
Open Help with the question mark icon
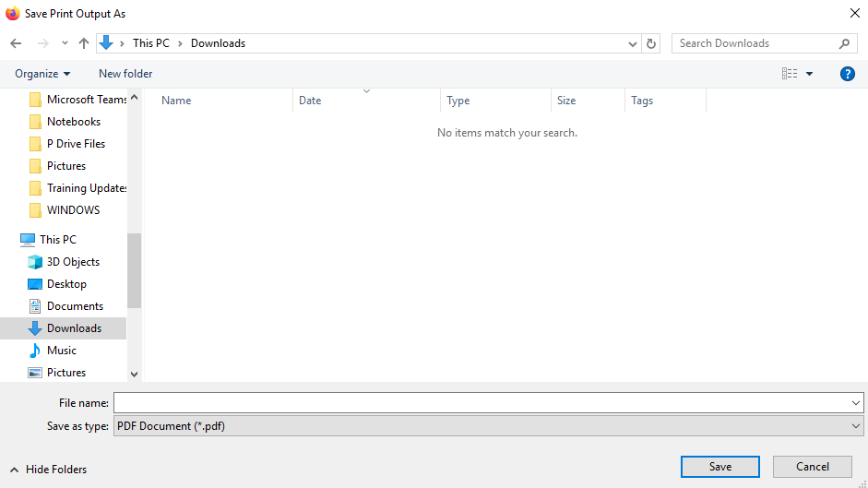point(847,74)
